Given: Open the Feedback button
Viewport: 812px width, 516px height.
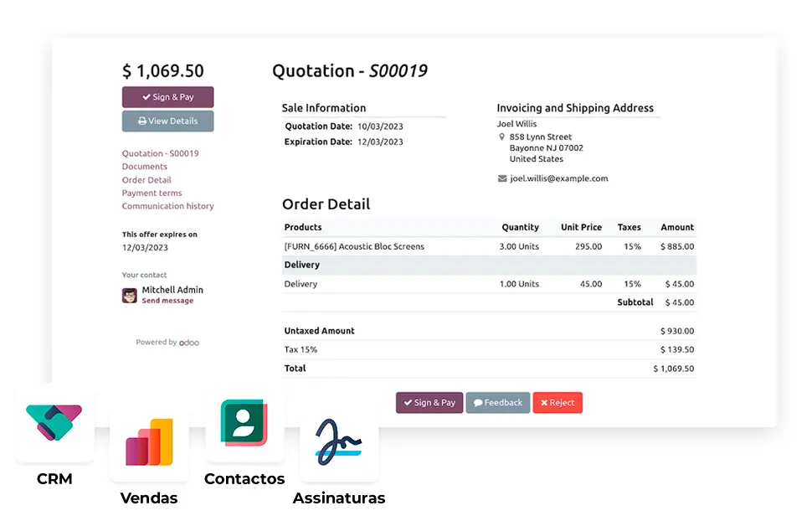Looking at the screenshot, I should coord(498,403).
